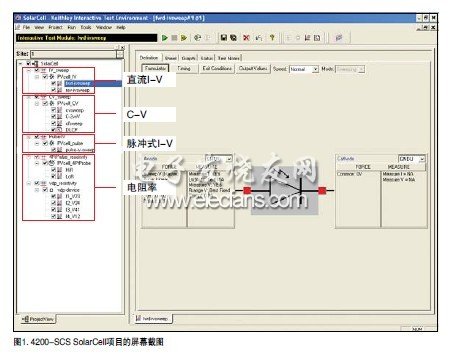Click the yellow-green Append run icon
Screen dimensions: 452x360
184,38
